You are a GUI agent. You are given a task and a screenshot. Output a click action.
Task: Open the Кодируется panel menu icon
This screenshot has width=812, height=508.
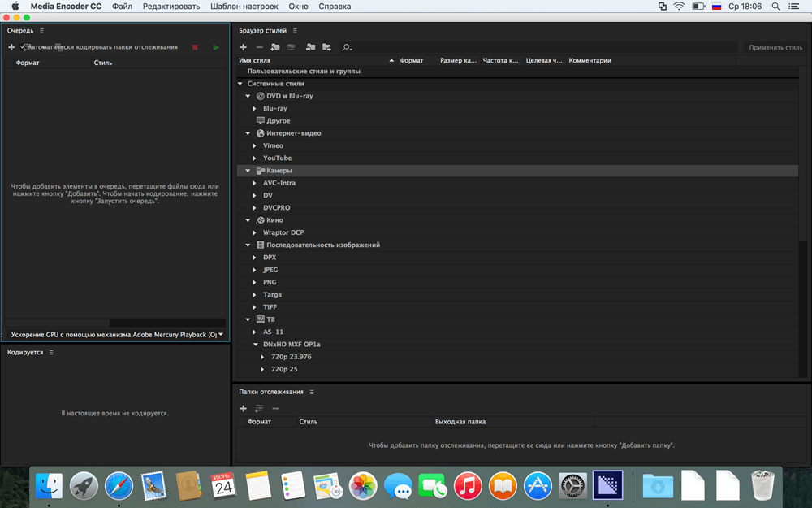(x=50, y=353)
